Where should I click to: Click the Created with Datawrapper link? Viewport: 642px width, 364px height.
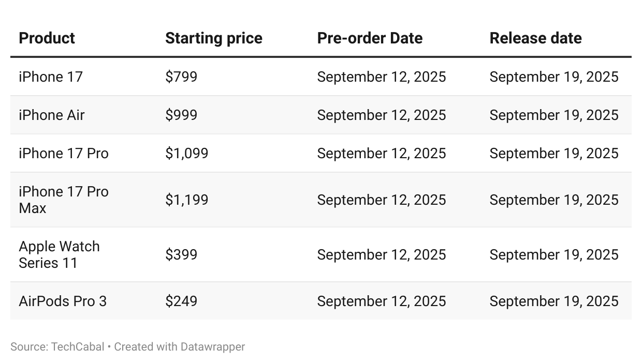click(x=179, y=346)
